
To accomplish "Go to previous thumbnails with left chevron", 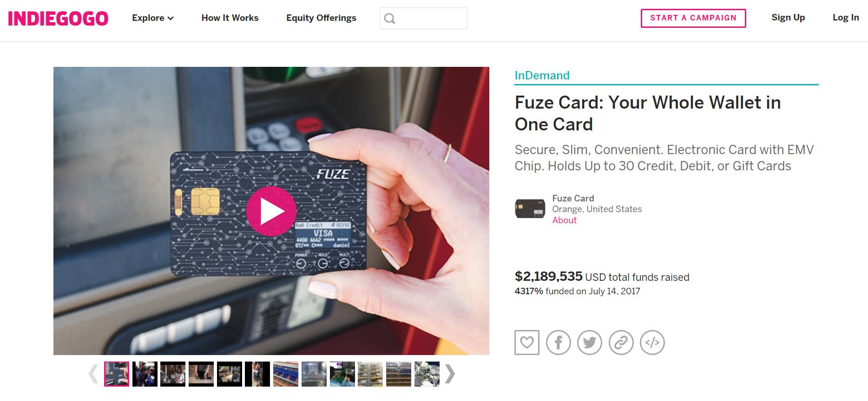I will click(93, 374).
